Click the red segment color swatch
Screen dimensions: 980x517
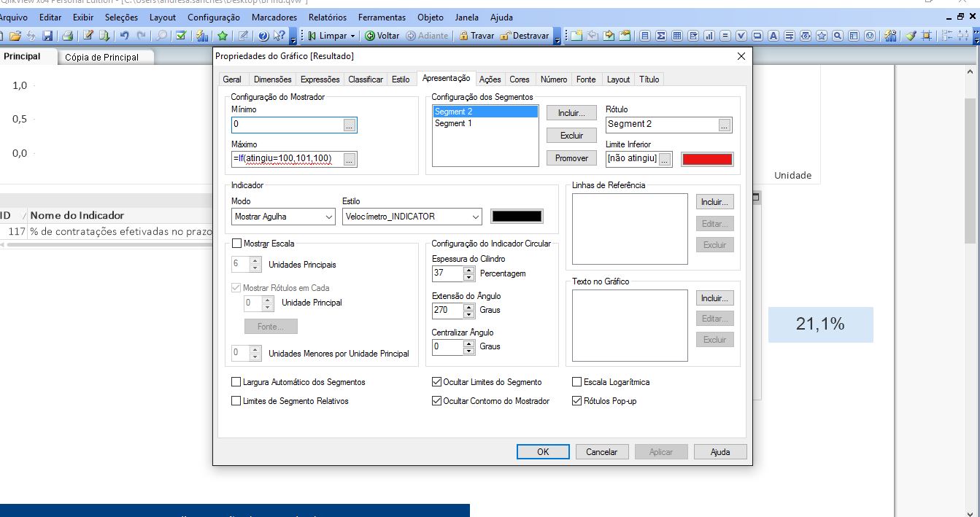pos(706,159)
